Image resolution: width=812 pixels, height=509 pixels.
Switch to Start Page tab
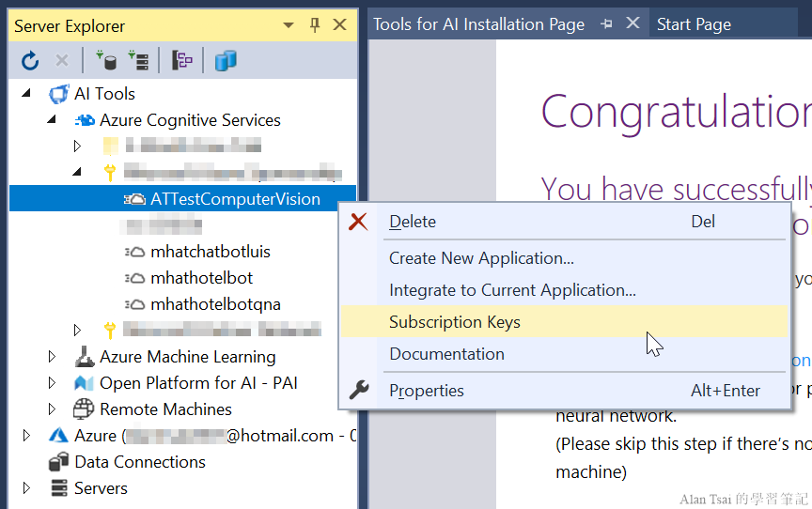[x=694, y=24]
